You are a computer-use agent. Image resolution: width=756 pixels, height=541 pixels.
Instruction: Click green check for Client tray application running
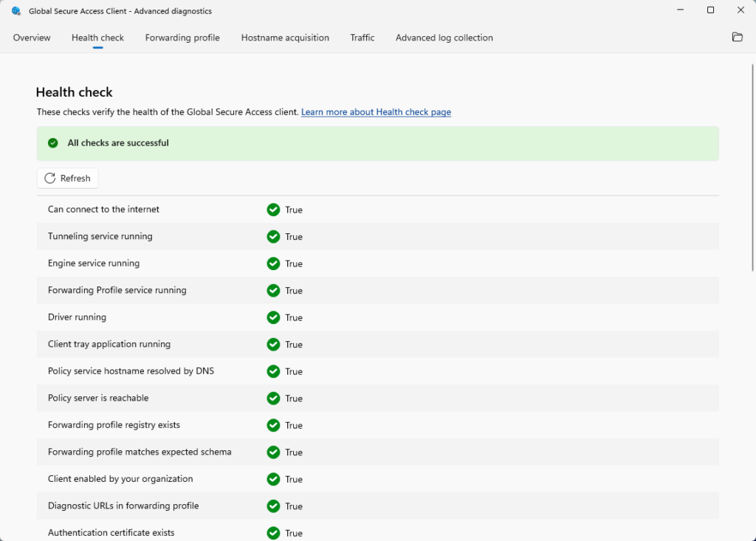(273, 345)
